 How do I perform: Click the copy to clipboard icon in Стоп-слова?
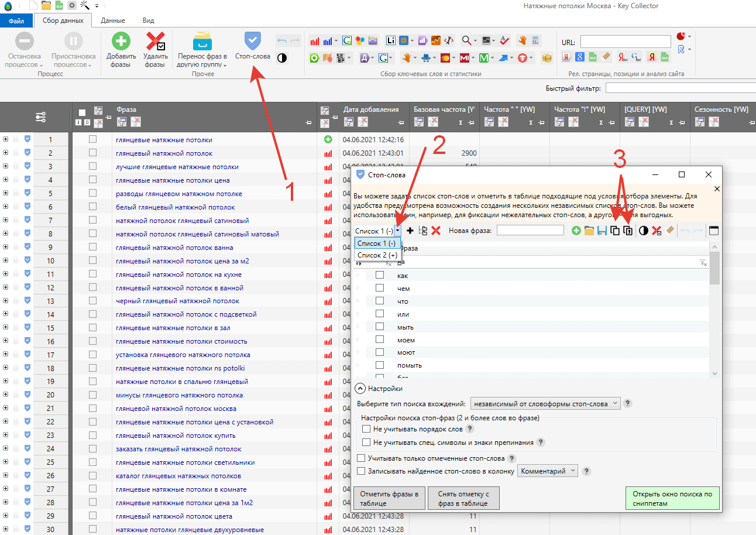(615, 231)
